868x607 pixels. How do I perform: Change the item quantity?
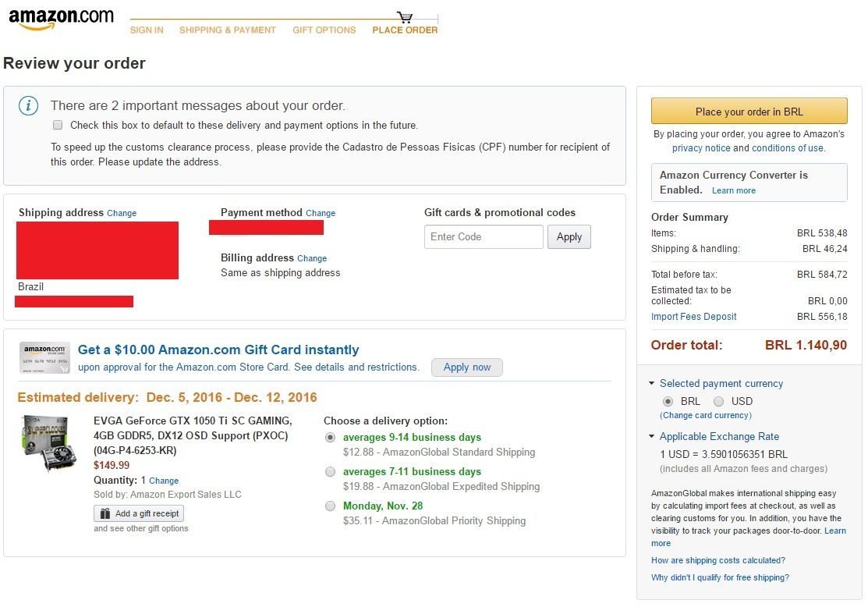164,481
